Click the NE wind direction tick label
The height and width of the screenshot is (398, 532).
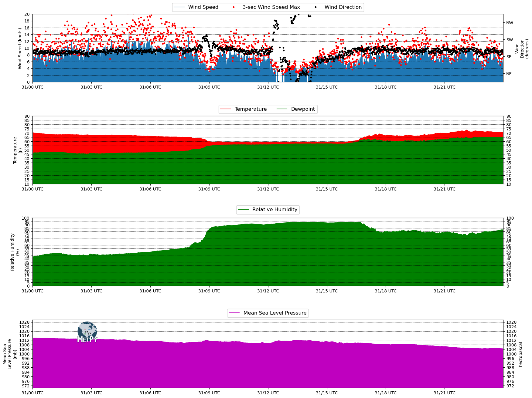coord(509,74)
